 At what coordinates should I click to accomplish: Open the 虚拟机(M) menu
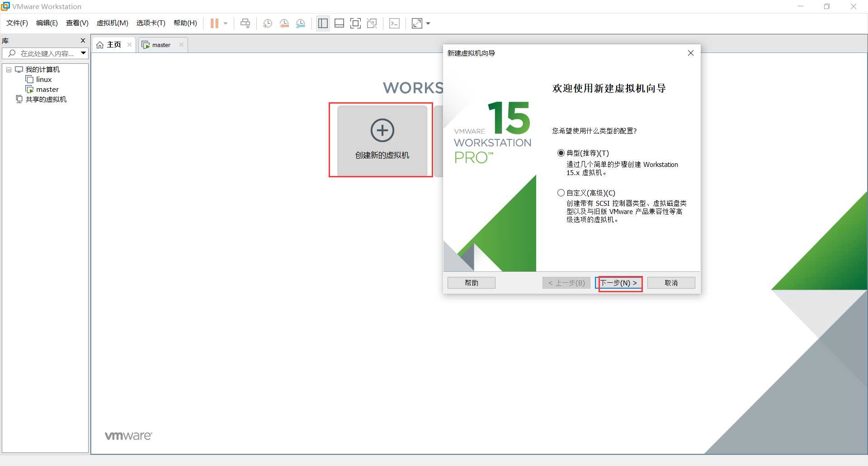(x=113, y=23)
